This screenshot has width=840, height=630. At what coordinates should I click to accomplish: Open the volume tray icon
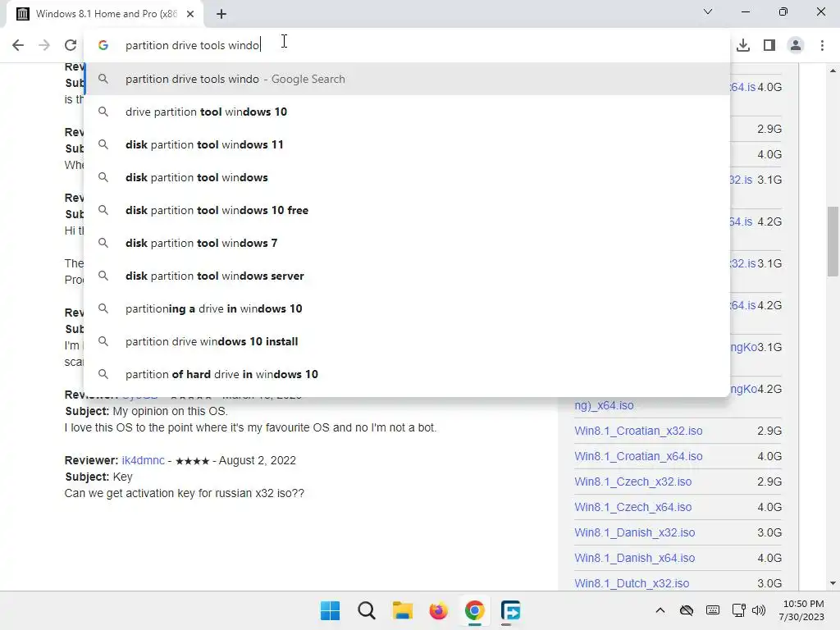(x=759, y=610)
